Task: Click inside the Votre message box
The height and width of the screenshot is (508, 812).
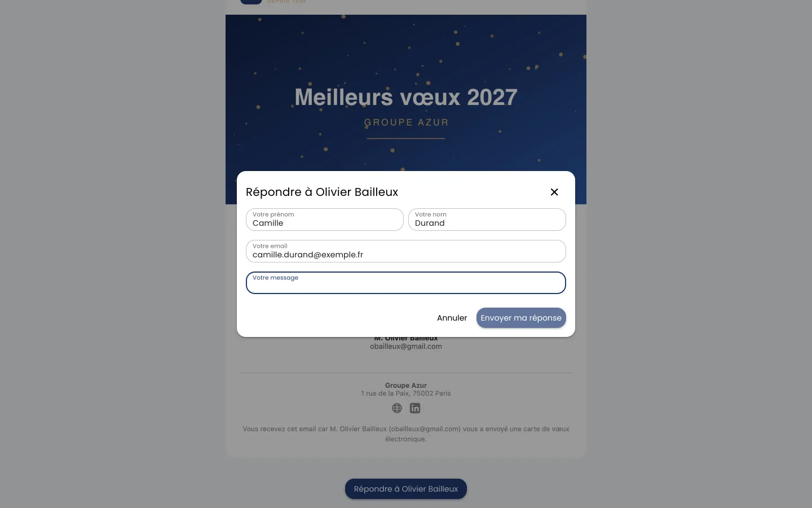Action: [406, 283]
